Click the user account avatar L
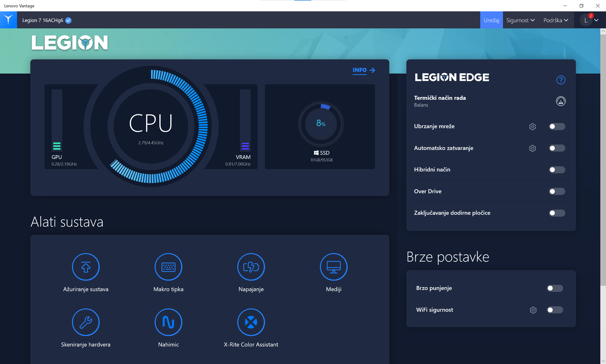606x364 pixels. point(586,20)
